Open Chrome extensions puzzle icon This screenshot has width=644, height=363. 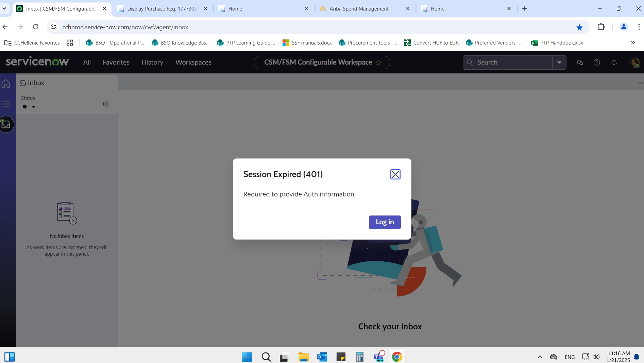point(601,27)
